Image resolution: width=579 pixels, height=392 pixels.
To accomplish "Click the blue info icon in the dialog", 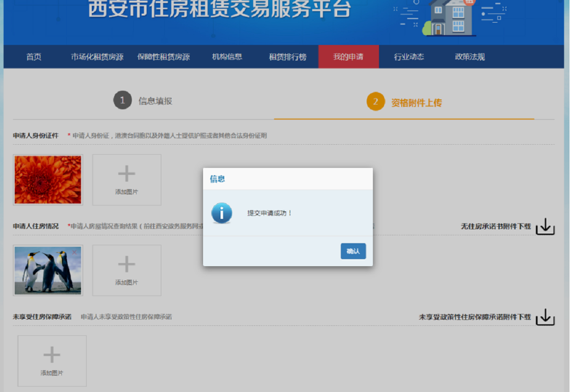I will point(222,213).
